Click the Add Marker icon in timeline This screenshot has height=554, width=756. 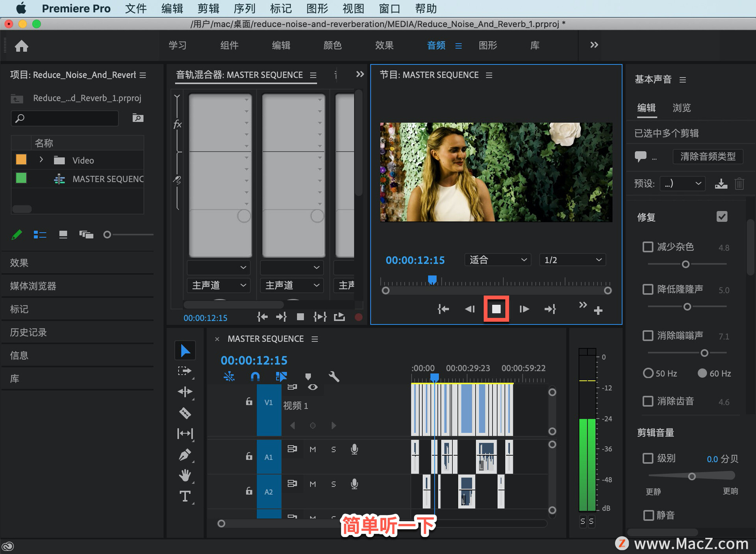click(x=308, y=377)
